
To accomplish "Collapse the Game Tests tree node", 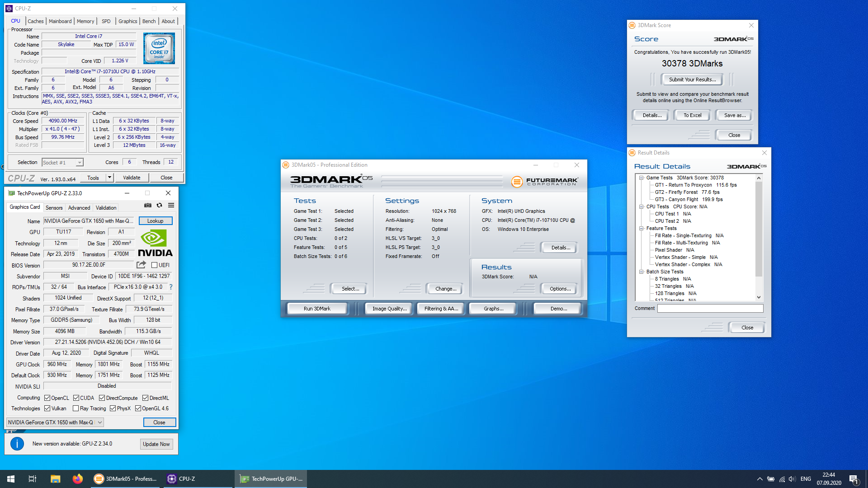I will (x=641, y=178).
